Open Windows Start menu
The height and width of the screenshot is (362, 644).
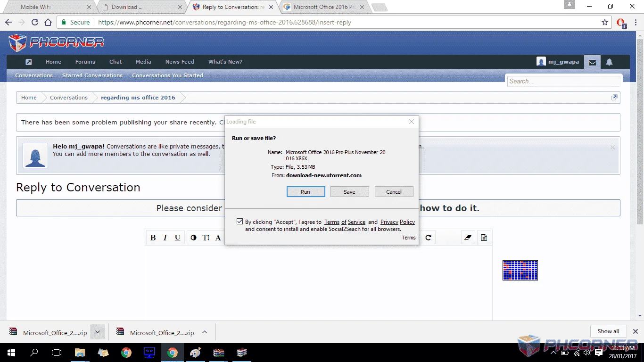click(x=11, y=353)
